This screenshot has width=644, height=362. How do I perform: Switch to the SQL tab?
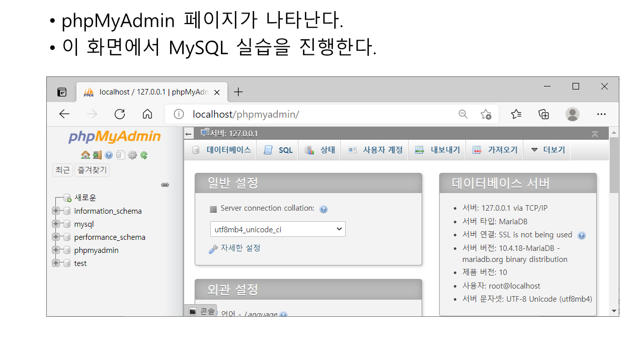pyautogui.click(x=279, y=150)
